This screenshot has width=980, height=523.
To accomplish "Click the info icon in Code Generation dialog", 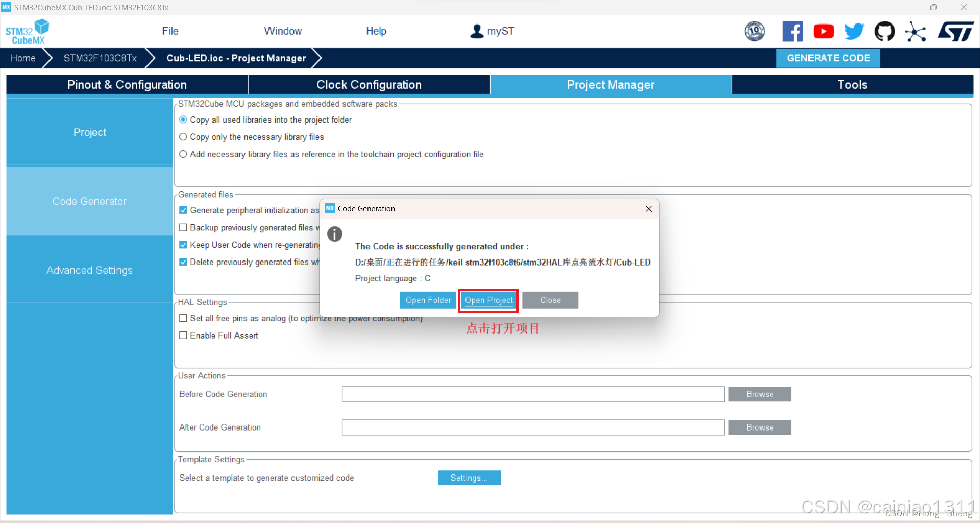I will [335, 234].
